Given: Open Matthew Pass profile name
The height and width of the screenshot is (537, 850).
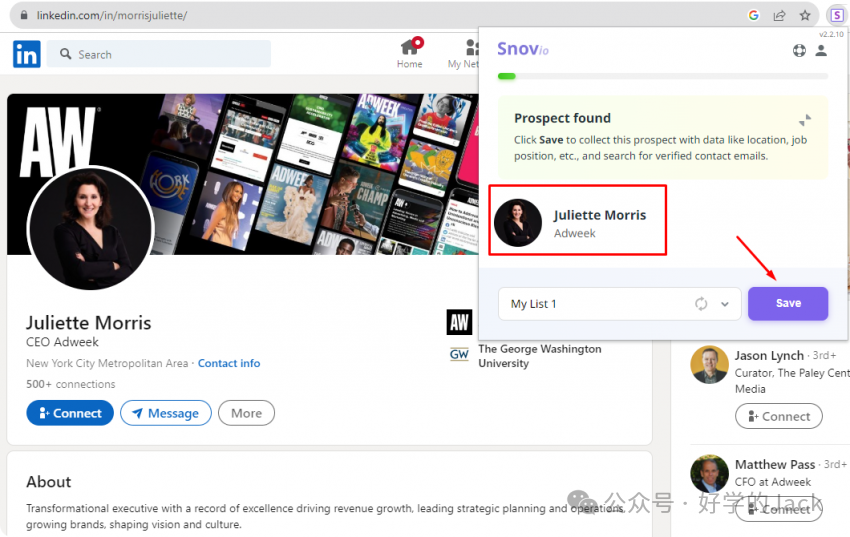Looking at the screenshot, I should click(x=775, y=464).
